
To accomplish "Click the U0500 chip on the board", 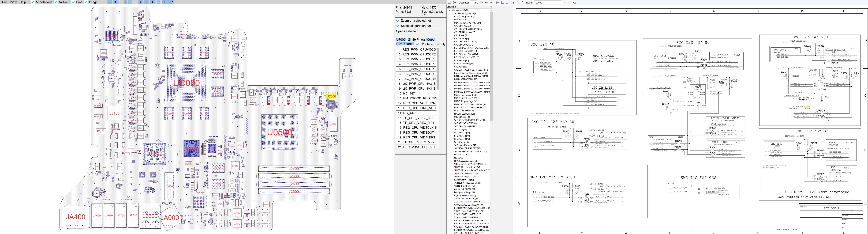I will point(280,132).
